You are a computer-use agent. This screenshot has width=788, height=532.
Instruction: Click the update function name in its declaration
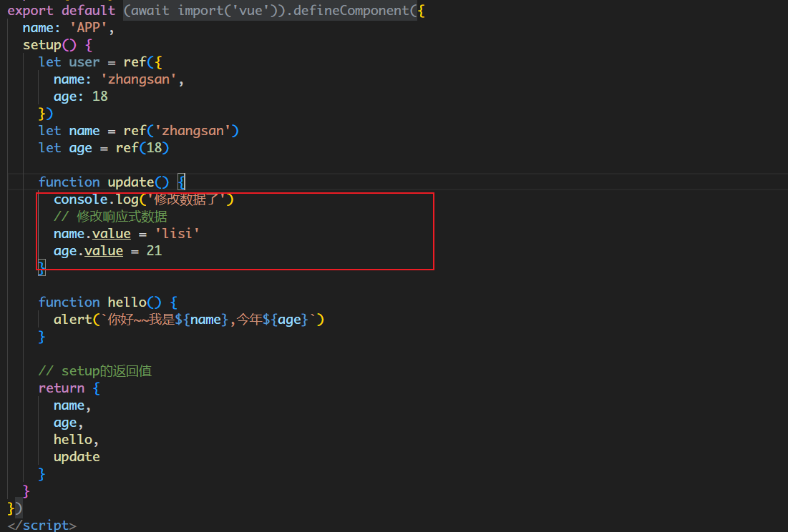point(130,182)
